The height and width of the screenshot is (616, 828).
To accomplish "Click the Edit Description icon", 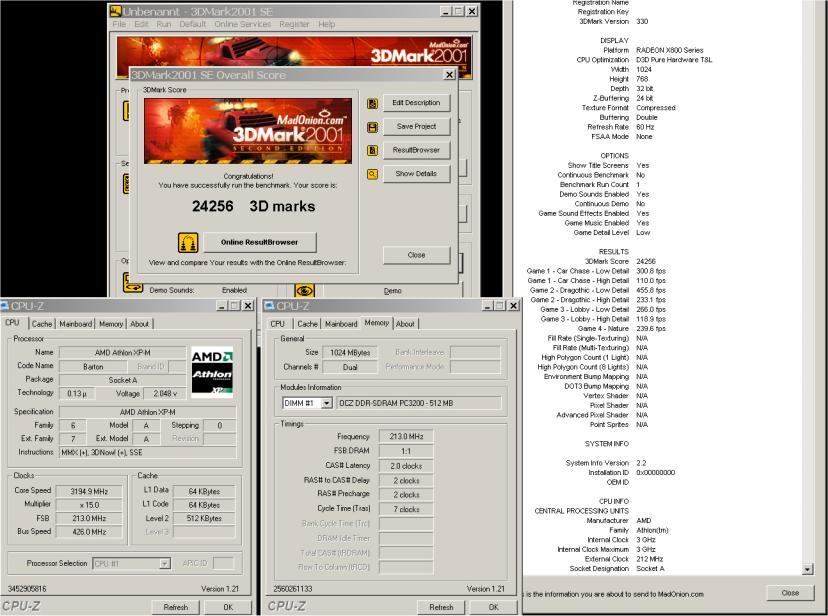I will pyautogui.click(x=372, y=103).
